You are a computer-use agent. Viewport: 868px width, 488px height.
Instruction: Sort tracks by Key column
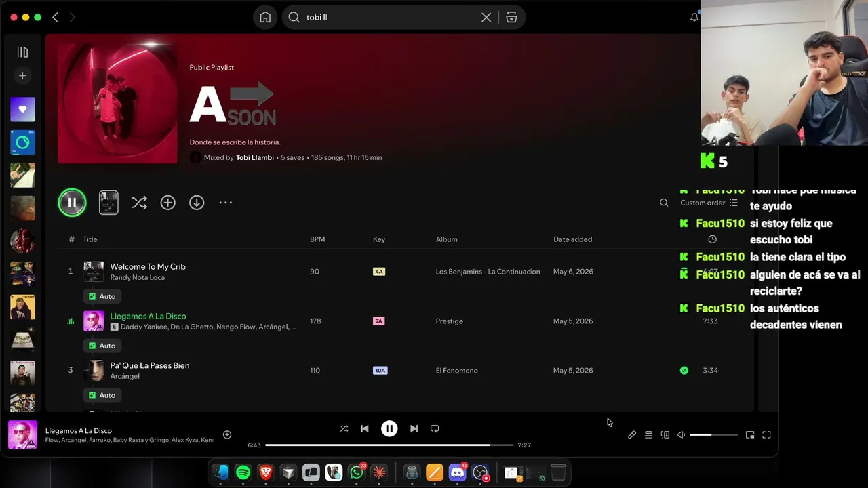point(379,239)
